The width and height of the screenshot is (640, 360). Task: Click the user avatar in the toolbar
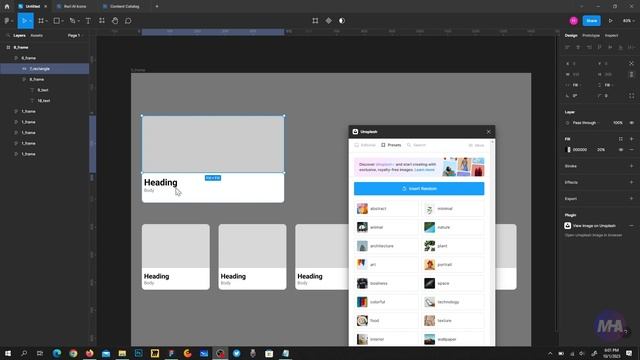pyautogui.click(x=573, y=21)
